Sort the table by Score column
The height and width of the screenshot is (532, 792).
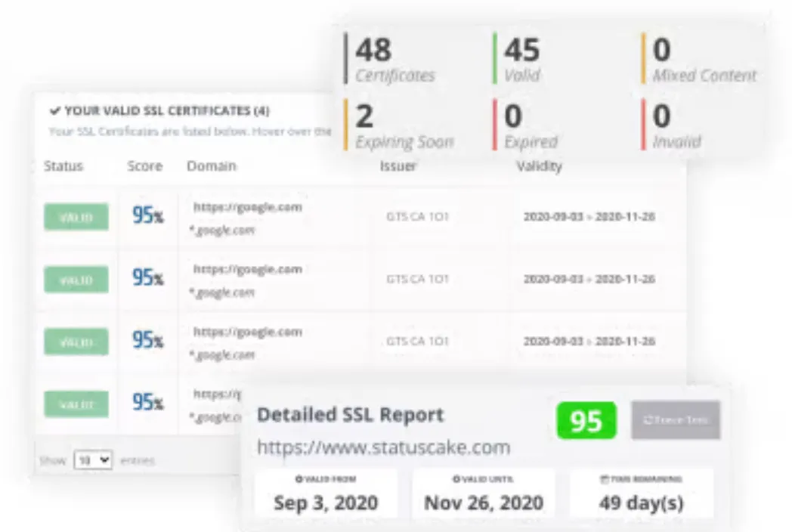(144, 166)
